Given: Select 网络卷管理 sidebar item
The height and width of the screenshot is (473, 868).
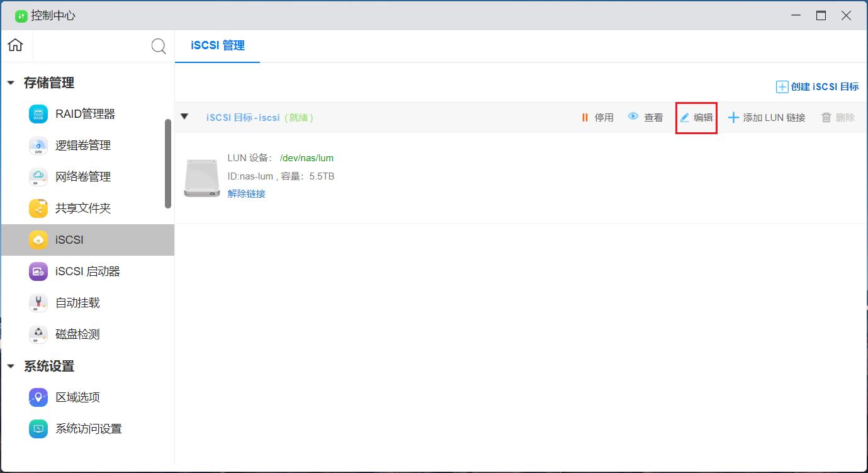Looking at the screenshot, I should pyautogui.click(x=82, y=177).
